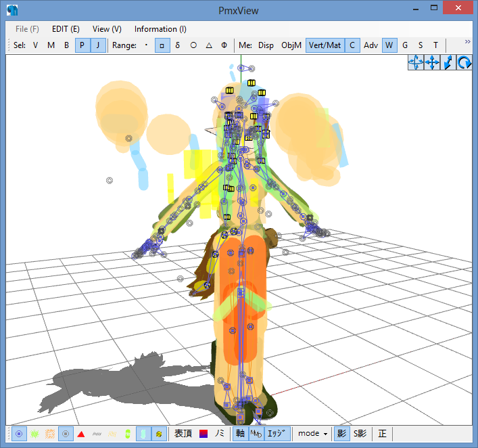Select the square box range mode
Screen dimensions: 478x448
(x=162, y=45)
